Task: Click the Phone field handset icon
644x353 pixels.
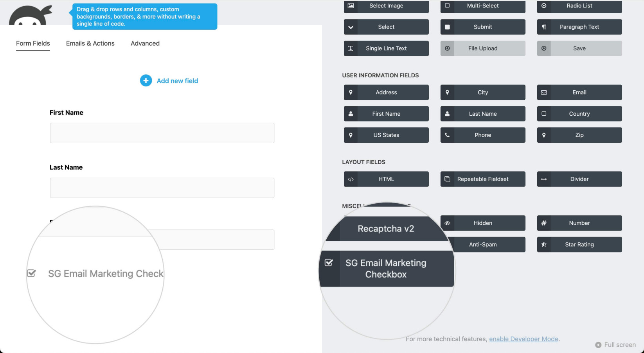Action: [x=447, y=135]
